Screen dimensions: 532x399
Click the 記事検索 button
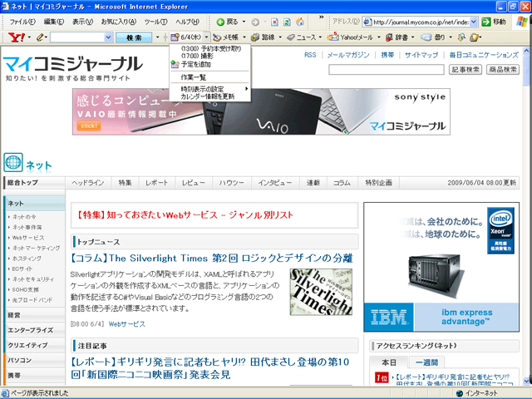click(x=465, y=70)
